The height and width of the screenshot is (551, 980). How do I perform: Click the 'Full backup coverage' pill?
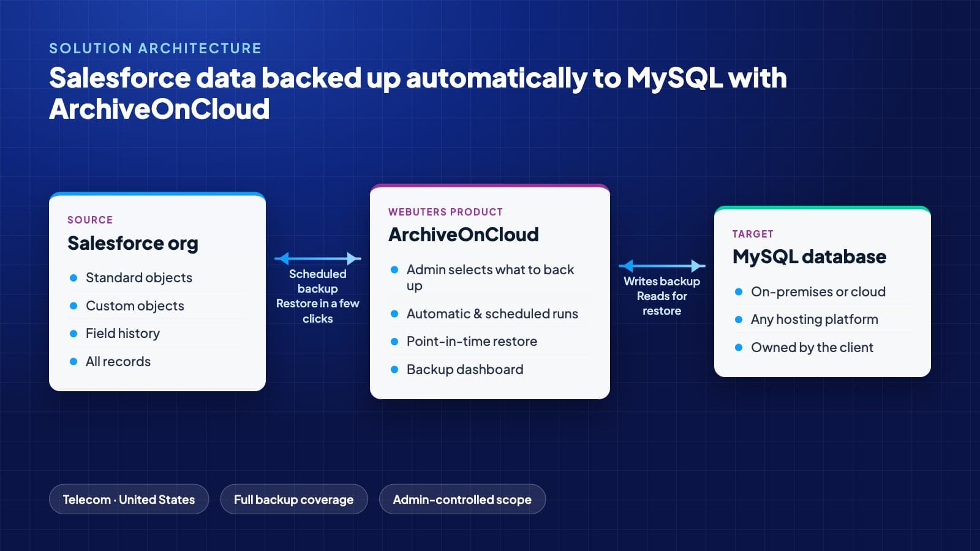click(294, 499)
